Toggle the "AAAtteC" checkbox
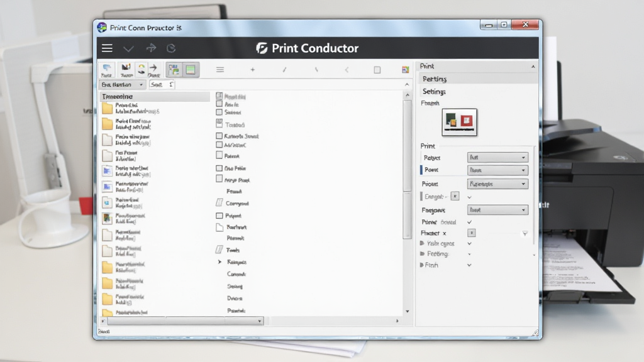Screen dimensions: 644x362 tap(219, 145)
